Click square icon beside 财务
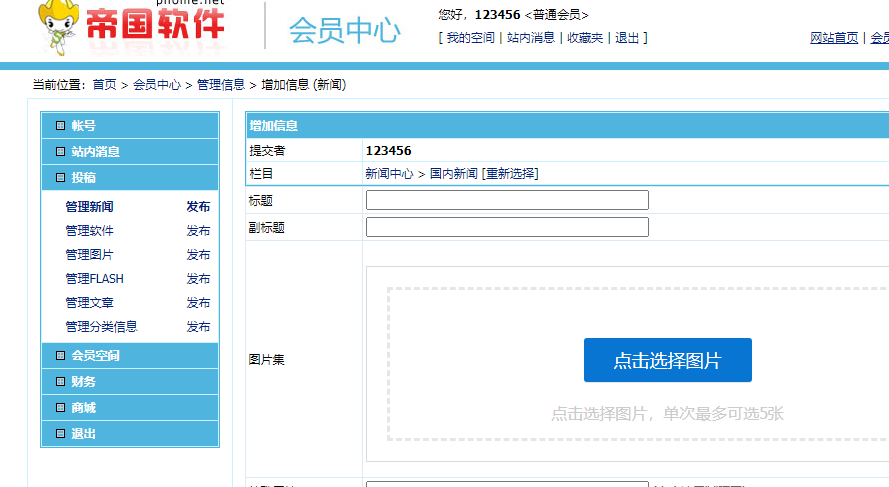This screenshot has height=487, width=889. [x=61, y=382]
